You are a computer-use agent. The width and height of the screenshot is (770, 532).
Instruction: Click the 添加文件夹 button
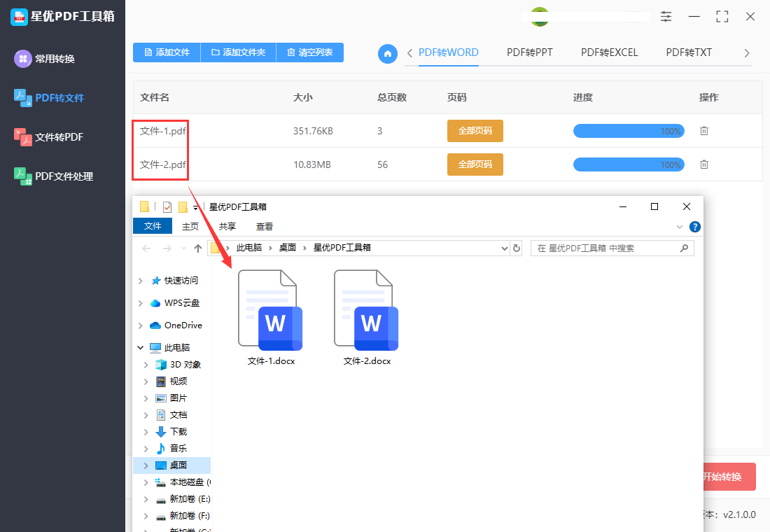pyautogui.click(x=239, y=52)
